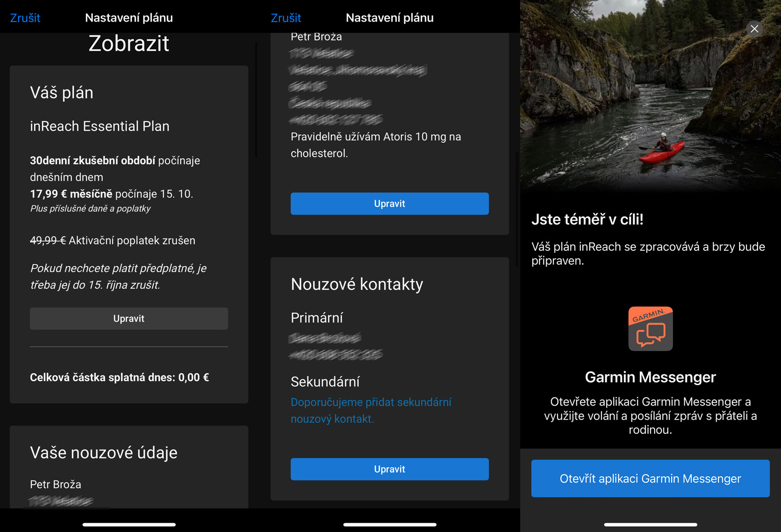Tap the home indicator bar under the left screen
This screenshot has width=781, height=532.
point(129,525)
